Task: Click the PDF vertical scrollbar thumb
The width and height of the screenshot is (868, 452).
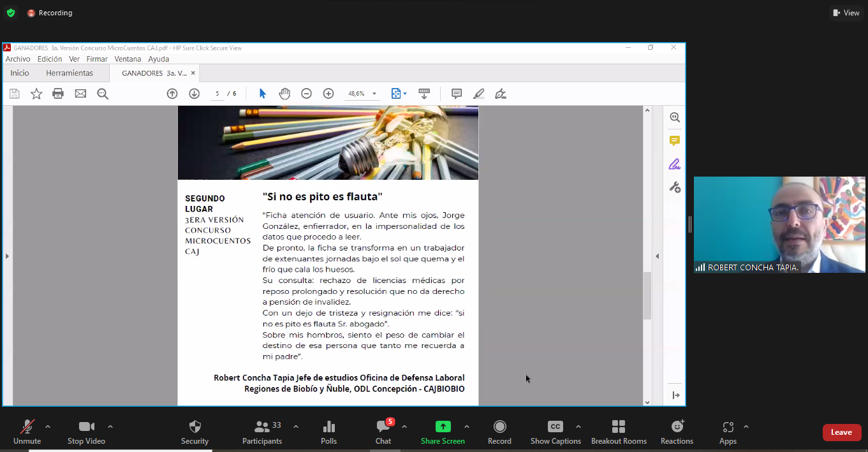Action: click(x=647, y=296)
